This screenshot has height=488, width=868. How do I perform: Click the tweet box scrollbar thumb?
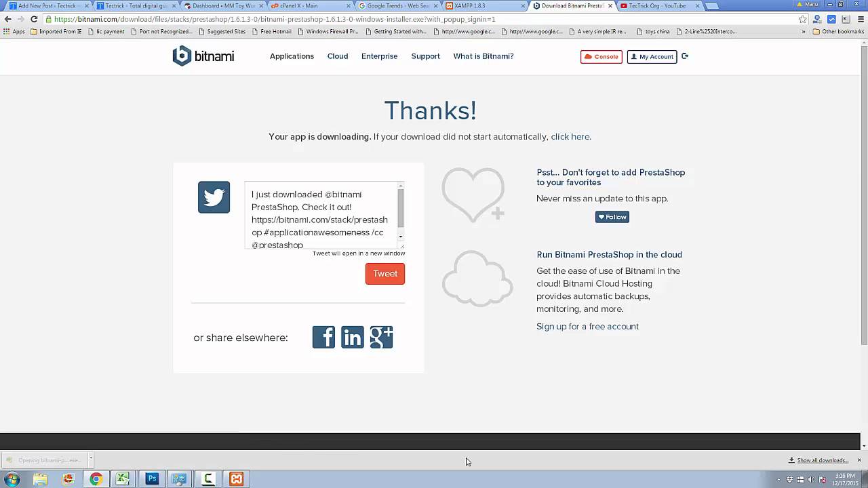[401, 208]
